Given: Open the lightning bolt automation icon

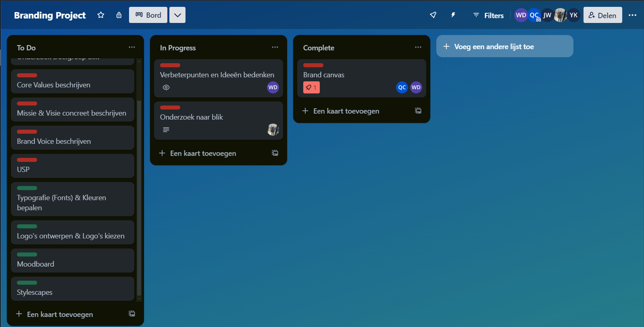Looking at the screenshot, I should click(453, 15).
